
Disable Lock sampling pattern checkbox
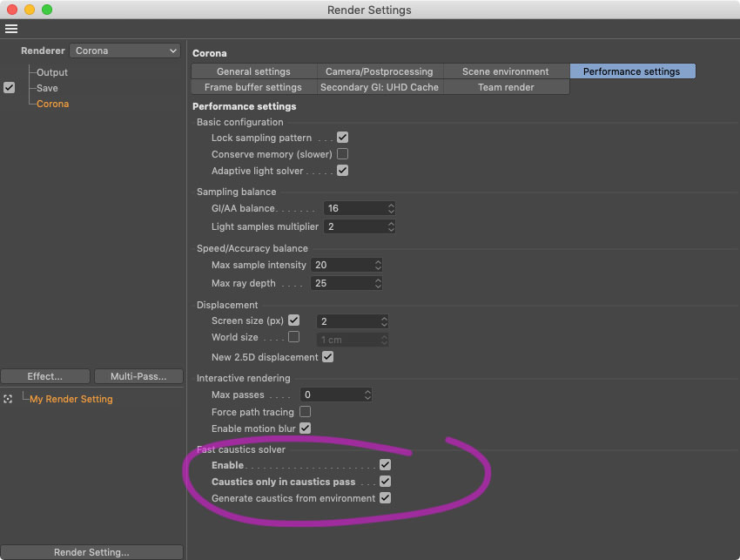pos(343,138)
